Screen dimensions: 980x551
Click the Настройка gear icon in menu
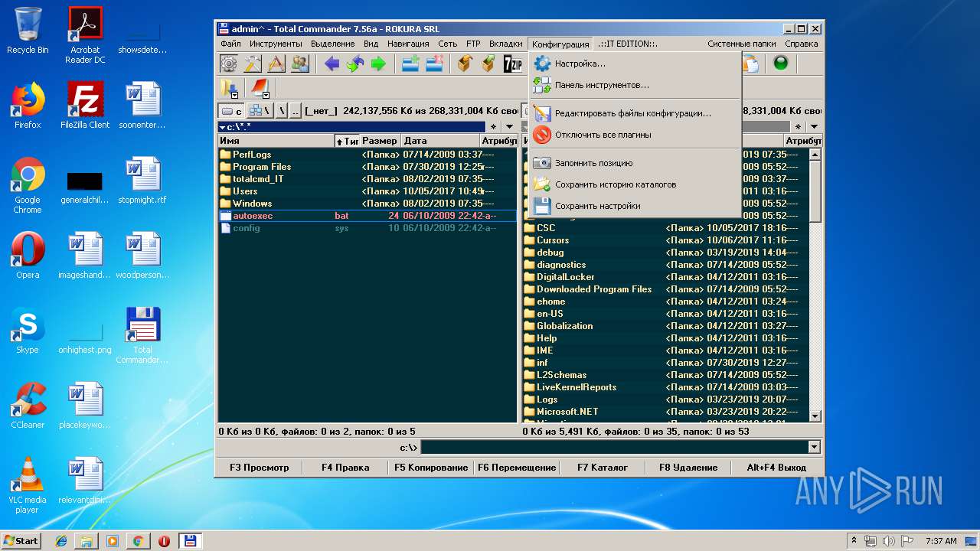[542, 64]
